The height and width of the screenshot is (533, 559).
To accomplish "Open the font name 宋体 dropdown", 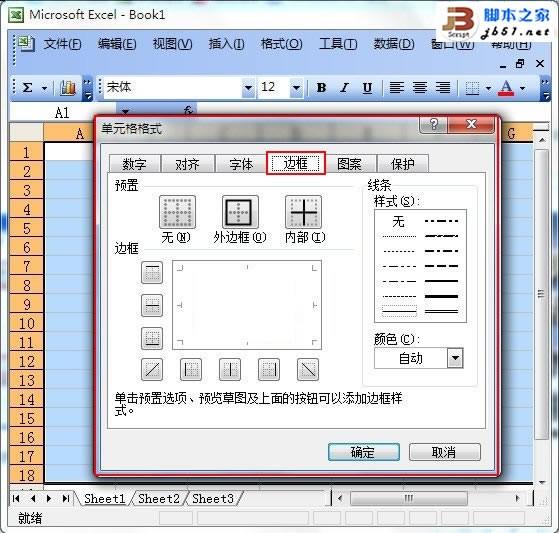I will coord(248,88).
